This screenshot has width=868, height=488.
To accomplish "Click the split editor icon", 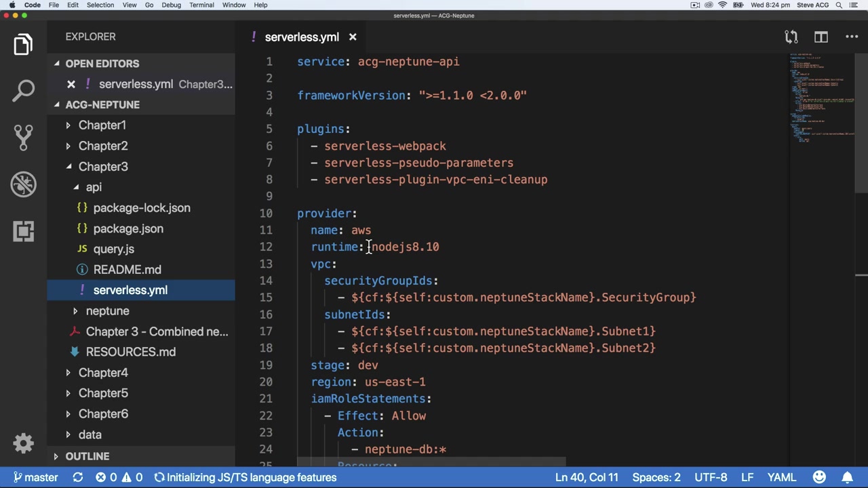I will click(821, 37).
